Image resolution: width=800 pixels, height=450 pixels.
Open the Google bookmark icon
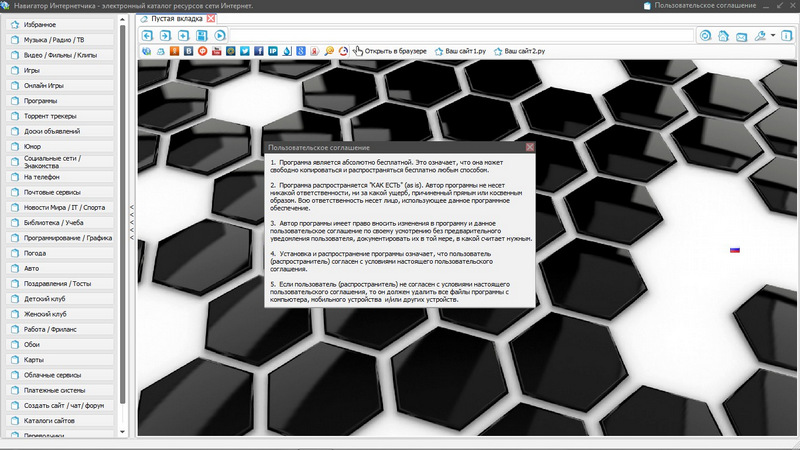(301, 51)
